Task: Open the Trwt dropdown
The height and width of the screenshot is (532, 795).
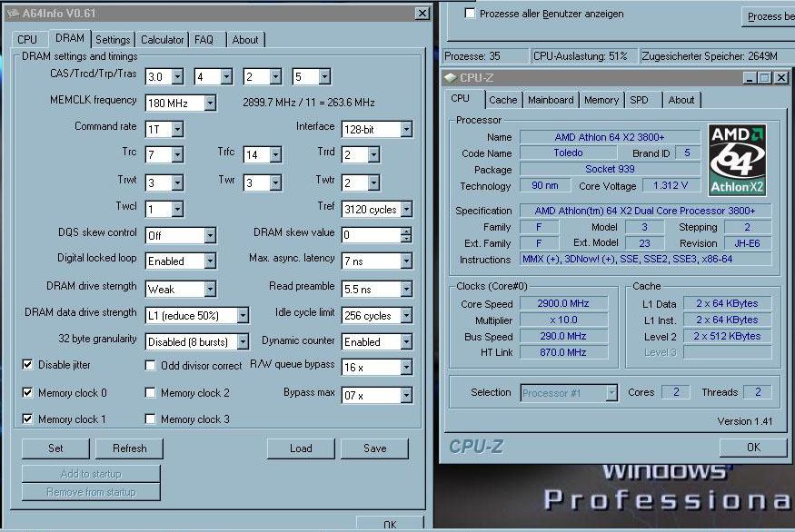Action: 177,182
